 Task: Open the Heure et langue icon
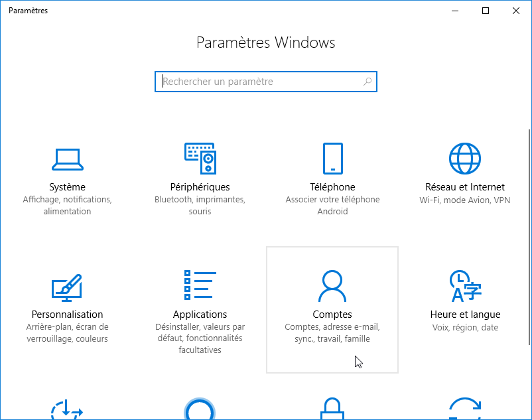466,286
